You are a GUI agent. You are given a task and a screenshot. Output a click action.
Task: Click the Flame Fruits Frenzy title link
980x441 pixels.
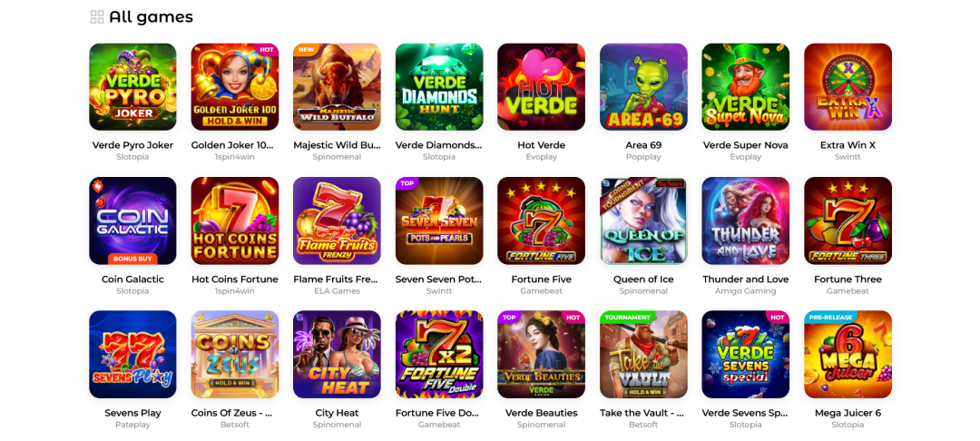click(337, 279)
